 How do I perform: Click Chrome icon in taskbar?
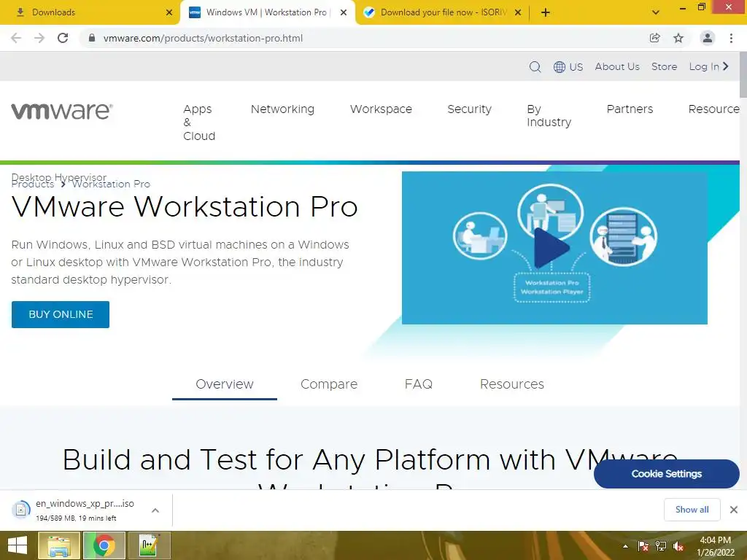[x=104, y=545]
